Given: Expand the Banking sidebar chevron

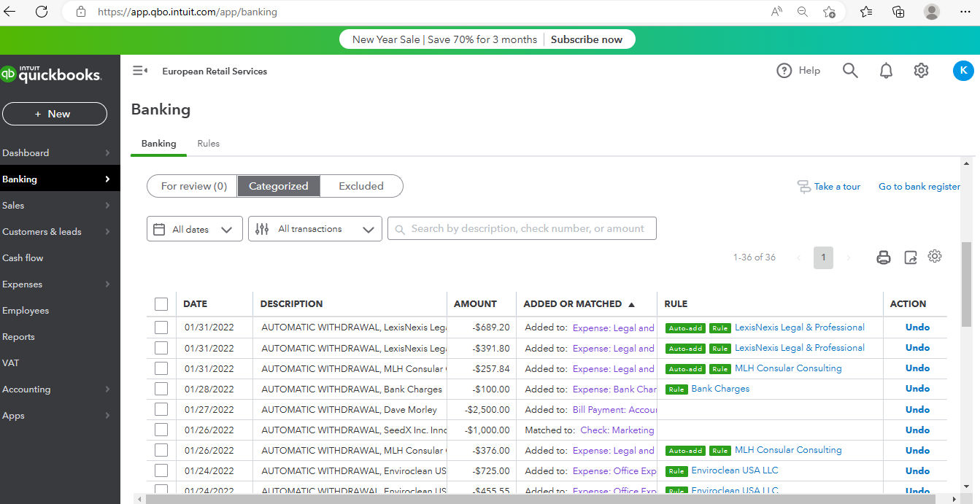Looking at the screenshot, I should pyautogui.click(x=107, y=179).
